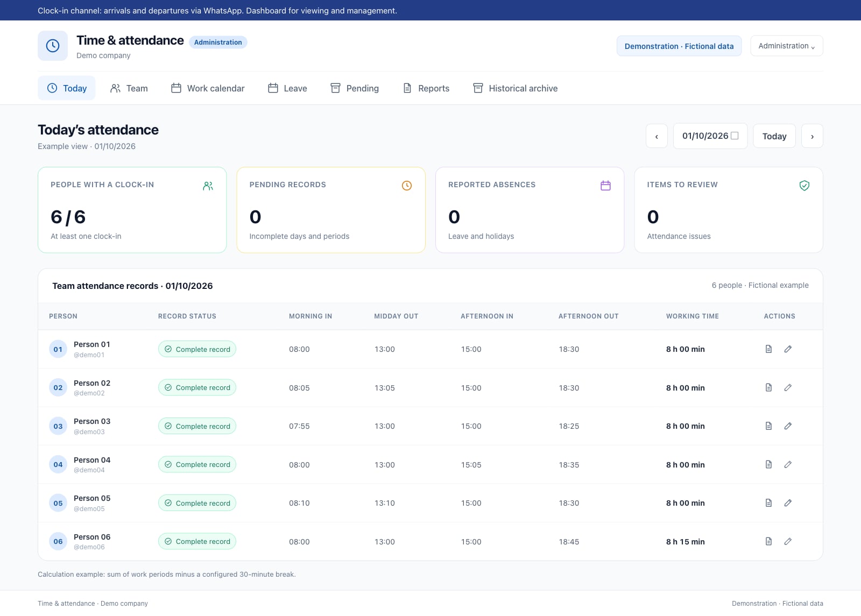This screenshot has height=616, width=861.
Task: Switch to the Reports tab
Action: pyautogui.click(x=426, y=88)
